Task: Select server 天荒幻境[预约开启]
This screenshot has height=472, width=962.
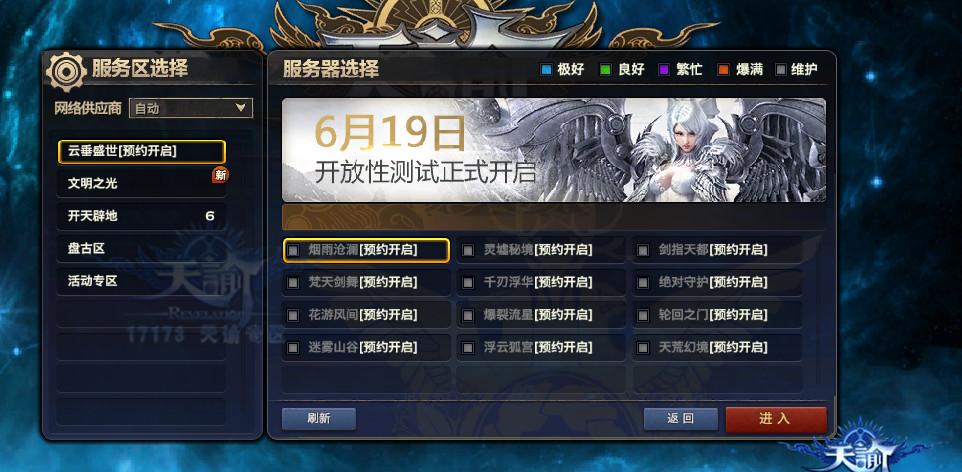Action: coord(717,347)
